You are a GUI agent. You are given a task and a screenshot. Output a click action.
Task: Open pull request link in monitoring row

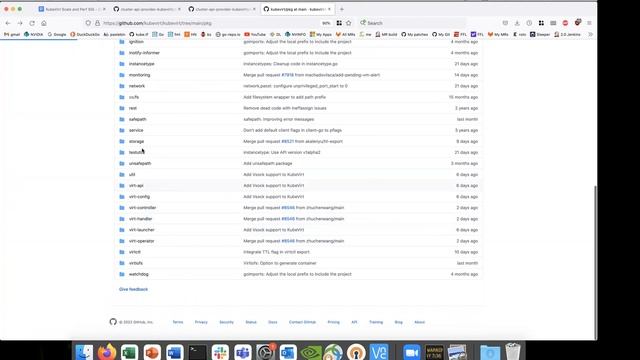287,75
